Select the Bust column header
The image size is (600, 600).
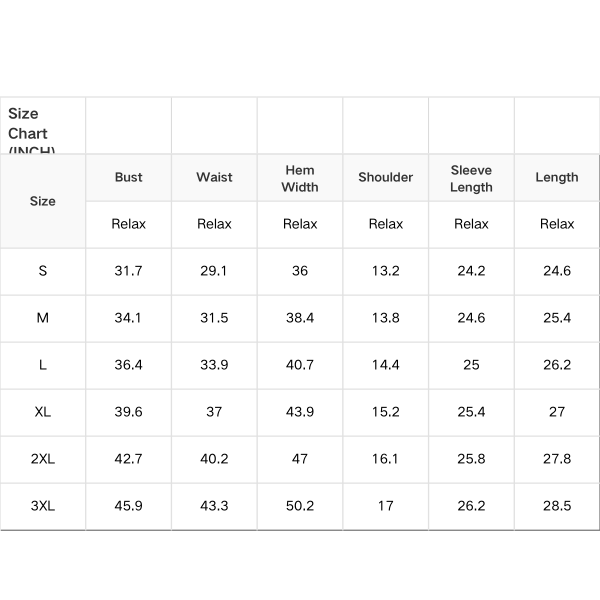pos(128,177)
